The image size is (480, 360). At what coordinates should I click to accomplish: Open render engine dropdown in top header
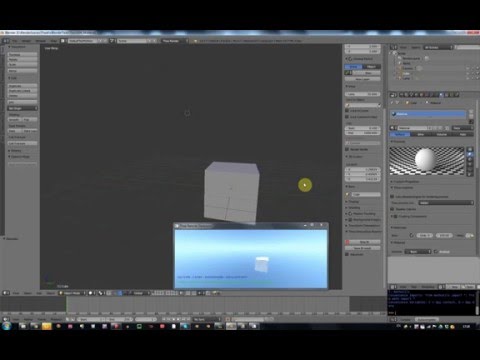pyautogui.click(x=174, y=41)
